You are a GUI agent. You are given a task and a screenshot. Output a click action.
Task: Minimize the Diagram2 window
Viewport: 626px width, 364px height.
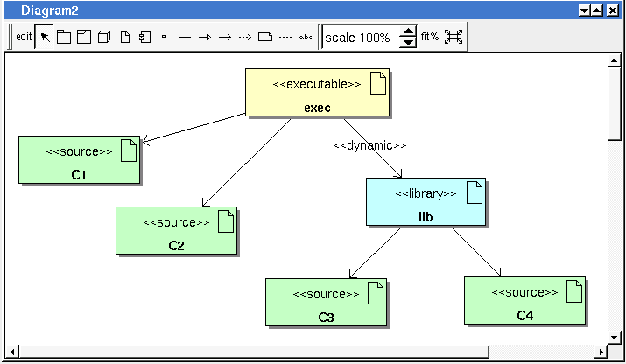pyautogui.click(x=584, y=10)
